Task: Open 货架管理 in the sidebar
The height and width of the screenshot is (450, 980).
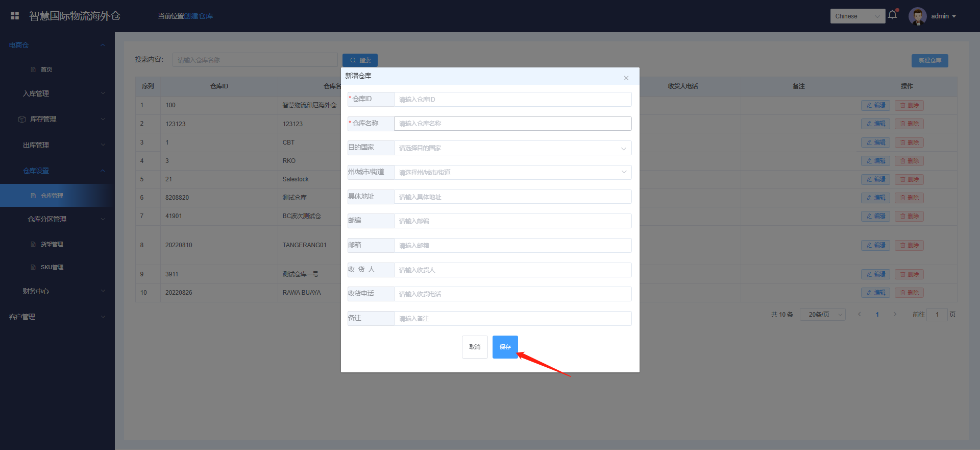Action: point(52,244)
